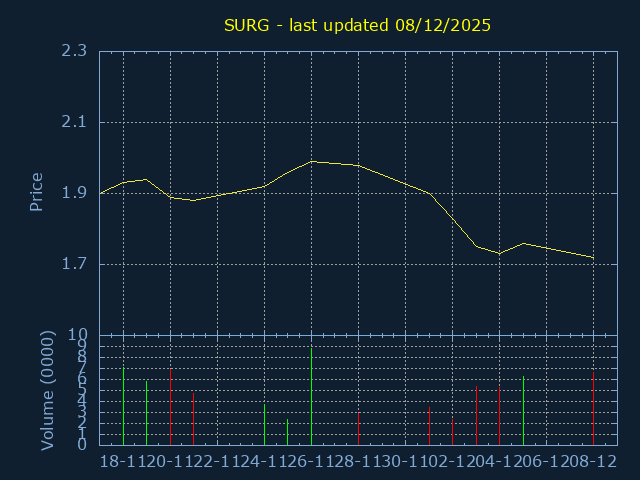Image resolution: width=640 pixels, height=480 pixels.
Task: Select the tallest green volume bar
Action: 147,412
